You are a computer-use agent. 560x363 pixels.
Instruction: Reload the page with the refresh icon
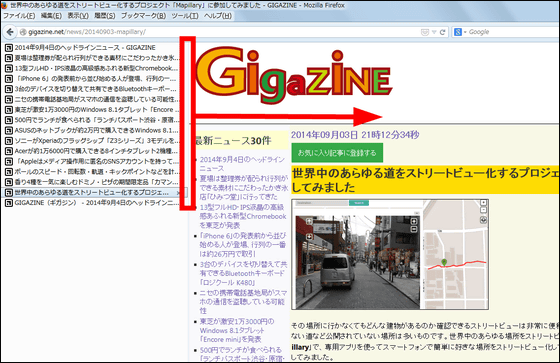coord(442,32)
